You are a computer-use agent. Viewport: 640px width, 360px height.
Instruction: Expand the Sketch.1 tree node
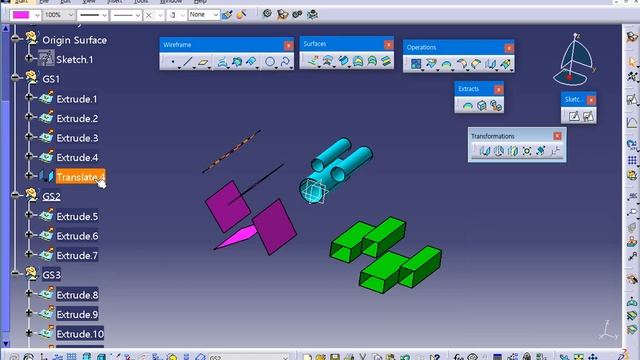coord(29,58)
